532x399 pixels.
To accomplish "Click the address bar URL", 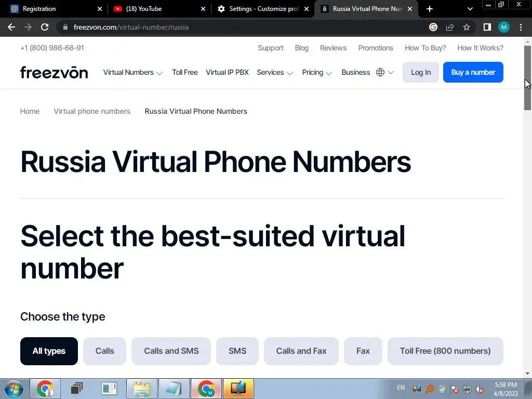I will coord(131,27).
